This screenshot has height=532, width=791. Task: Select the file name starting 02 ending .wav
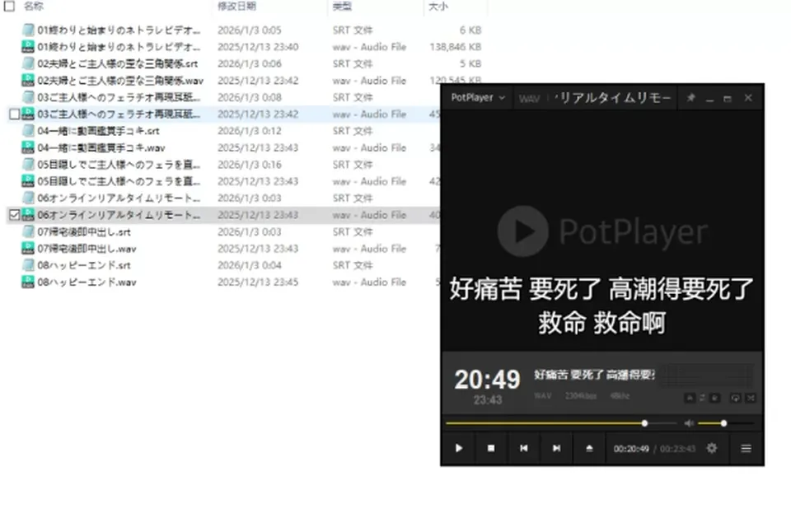click(120, 81)
